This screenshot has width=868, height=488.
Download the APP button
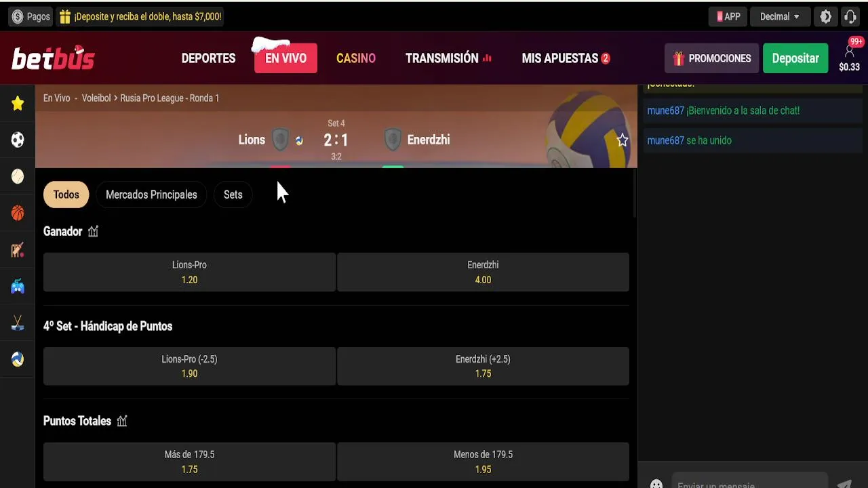[728, 17]
